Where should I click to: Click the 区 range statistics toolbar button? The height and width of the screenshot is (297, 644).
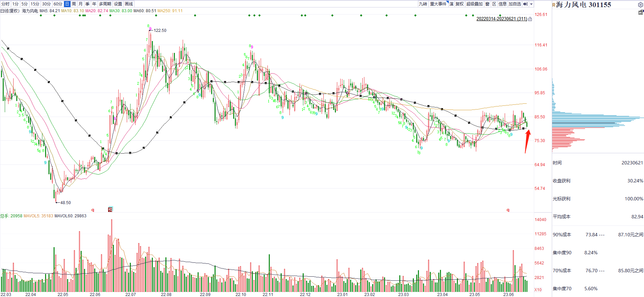[494, 4]
